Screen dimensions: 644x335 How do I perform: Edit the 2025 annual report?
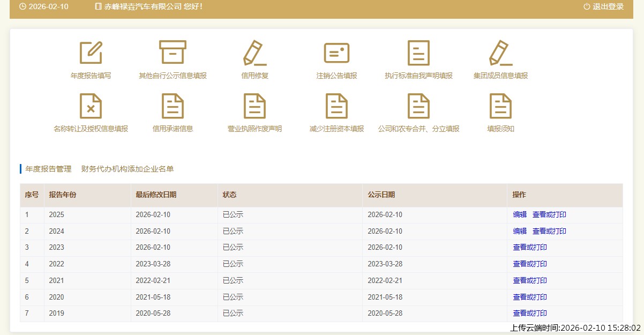pyautogui.click(x=520, y=215)
